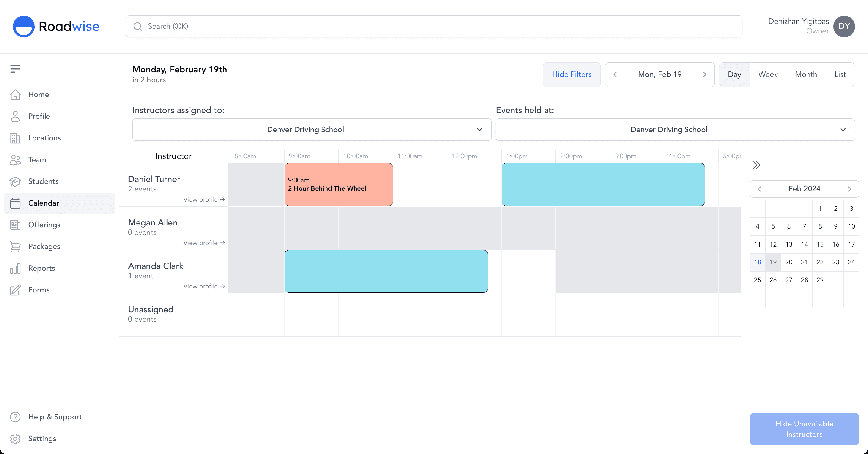The image size is (868, 454).
Task: Click the Forms icon in sidebar
Action: point(15,290)
